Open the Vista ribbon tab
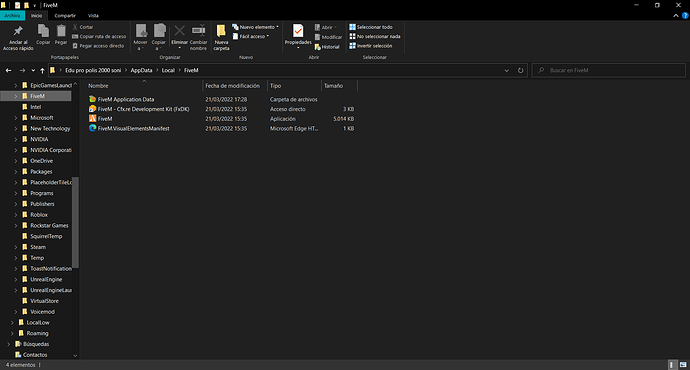The image size is (690, 370). [93, 15]
